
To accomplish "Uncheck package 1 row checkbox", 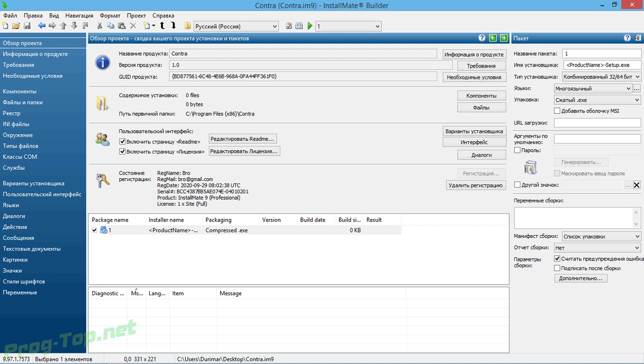I will (95, 230).
